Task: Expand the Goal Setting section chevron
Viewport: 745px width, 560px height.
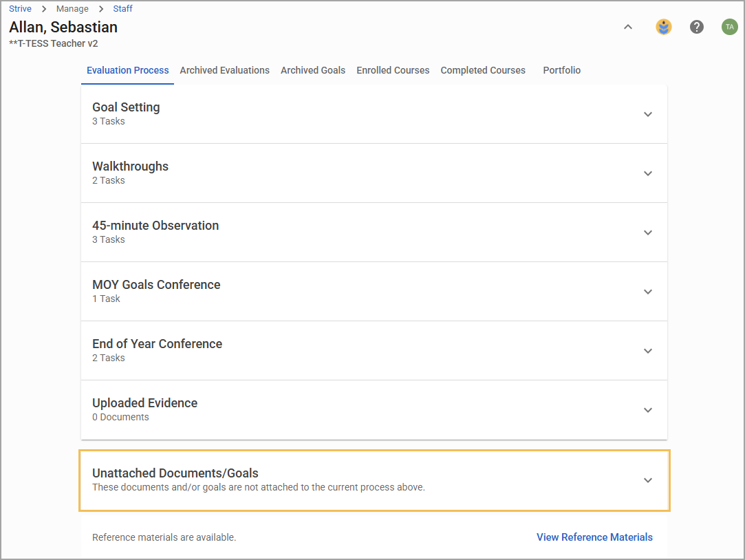Action: tap(647, 114)
